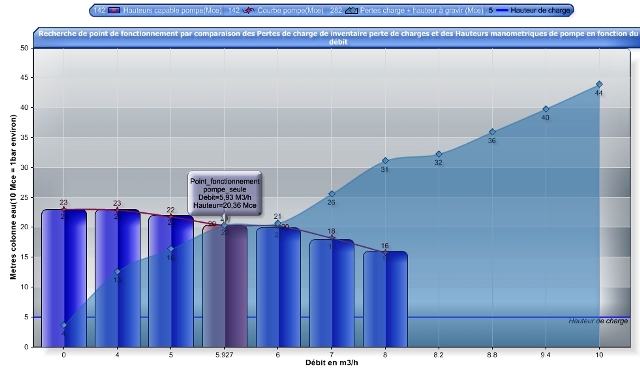Click x-axis tick label 10
Image resolution: width=640 pixels, height=376 pixels.
click(x=599, y=355)
